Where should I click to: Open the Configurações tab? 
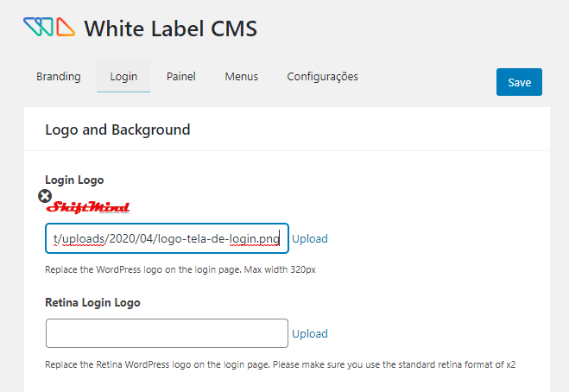[322, 76]
